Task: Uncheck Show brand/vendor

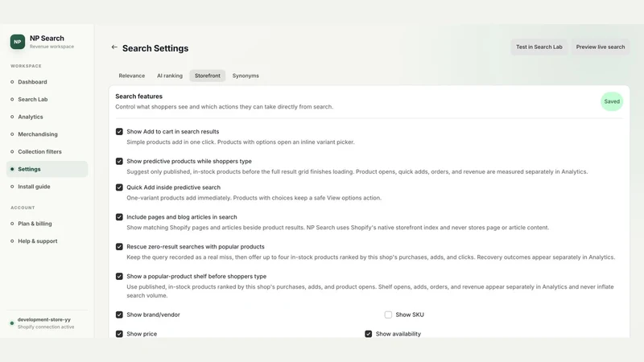Action: (119, 315)
